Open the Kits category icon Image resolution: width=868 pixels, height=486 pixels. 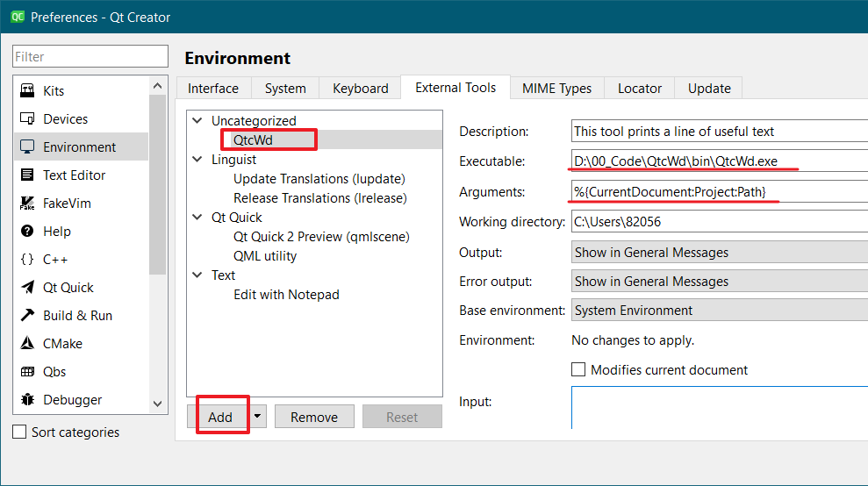coord(27,90)
